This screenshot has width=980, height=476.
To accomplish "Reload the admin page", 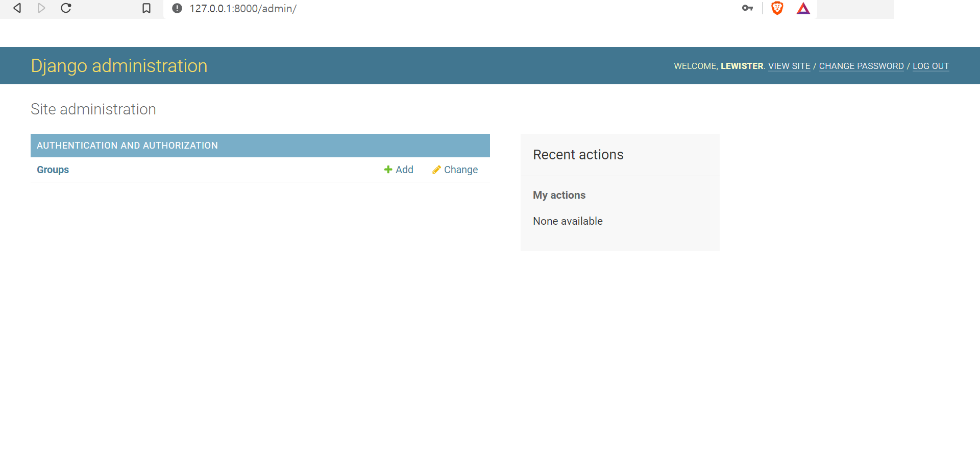I will coord(66,8).
